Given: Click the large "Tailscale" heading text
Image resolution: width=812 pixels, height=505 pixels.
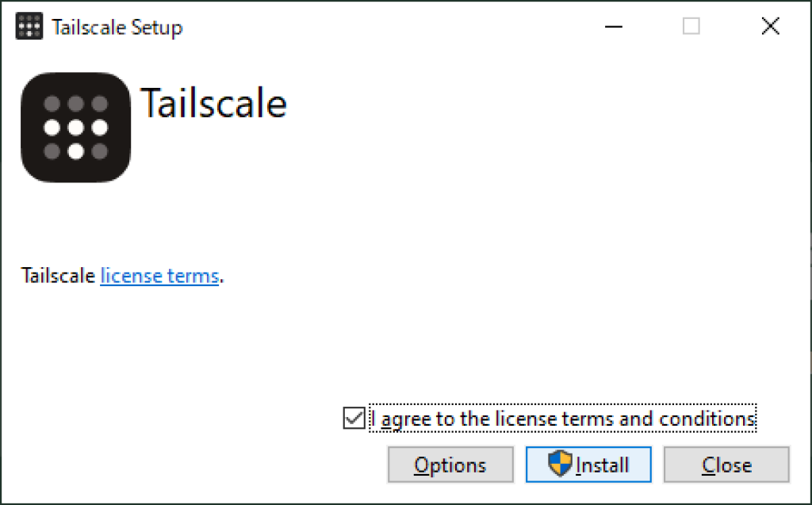Looking at the screenshot, I should coord(213,103).
